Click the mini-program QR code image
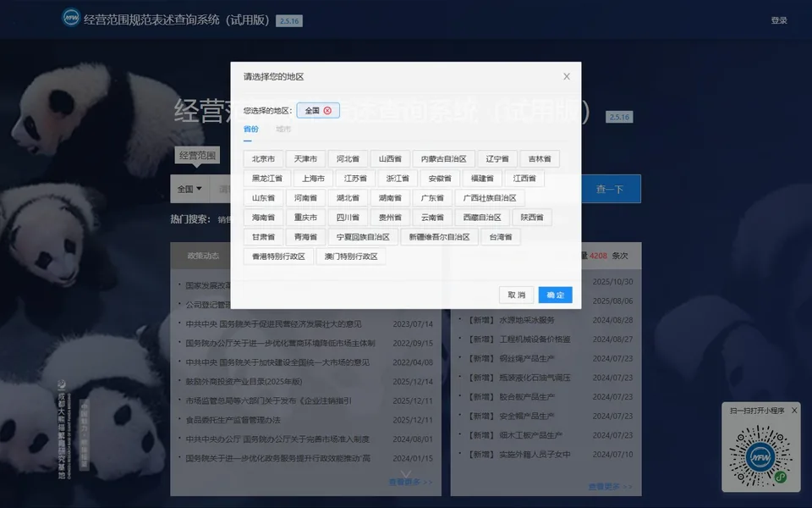 click(x=760, y=456)
